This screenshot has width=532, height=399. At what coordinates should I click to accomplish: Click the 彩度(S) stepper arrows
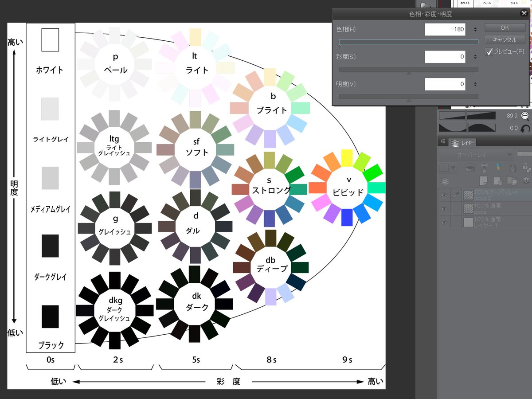point(475,57)
